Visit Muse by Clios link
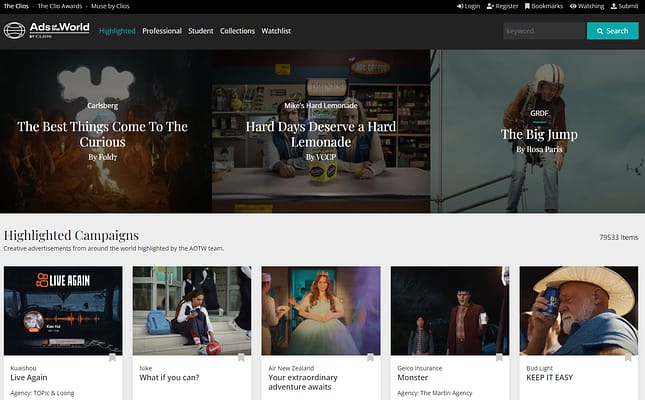The image size is (645, 400). pos(110,6)
